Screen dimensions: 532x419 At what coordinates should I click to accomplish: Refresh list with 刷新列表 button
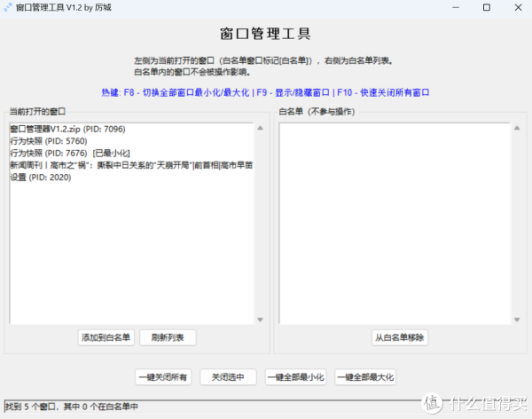[x=168, y=337]
